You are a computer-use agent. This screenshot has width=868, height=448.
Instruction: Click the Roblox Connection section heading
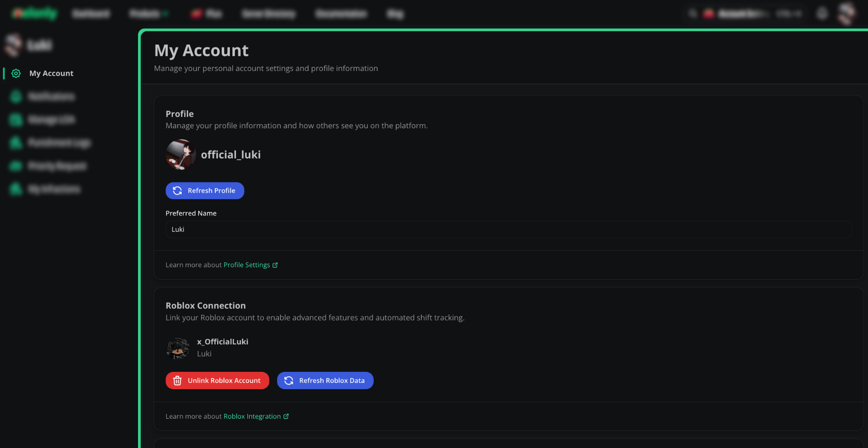click(205, 305)
